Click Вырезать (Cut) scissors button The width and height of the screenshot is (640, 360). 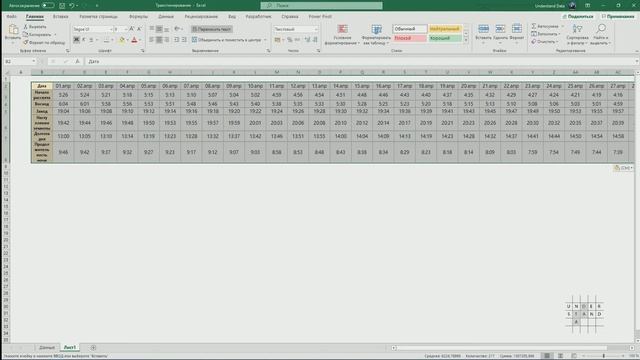click(35, 27)
